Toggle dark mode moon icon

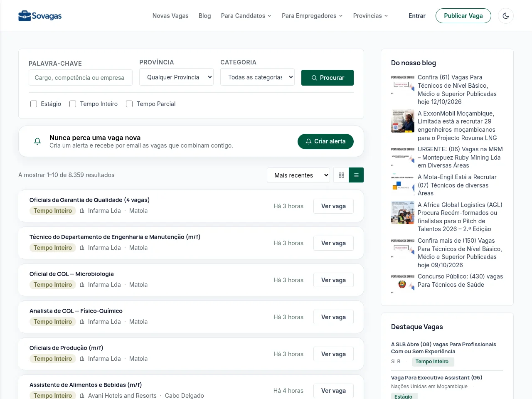pyautogui.click(x=506, y=16)
